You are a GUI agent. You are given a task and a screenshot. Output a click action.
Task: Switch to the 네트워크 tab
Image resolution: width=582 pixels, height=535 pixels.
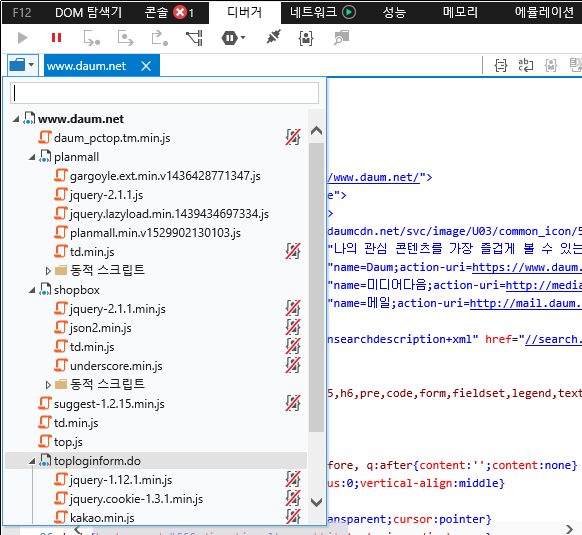pos(323,12)
